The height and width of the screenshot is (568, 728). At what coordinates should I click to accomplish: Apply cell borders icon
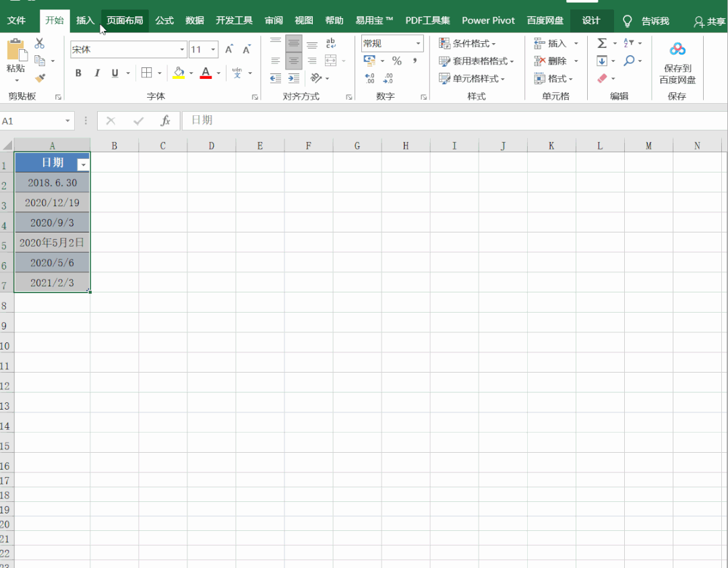(146, 73)
